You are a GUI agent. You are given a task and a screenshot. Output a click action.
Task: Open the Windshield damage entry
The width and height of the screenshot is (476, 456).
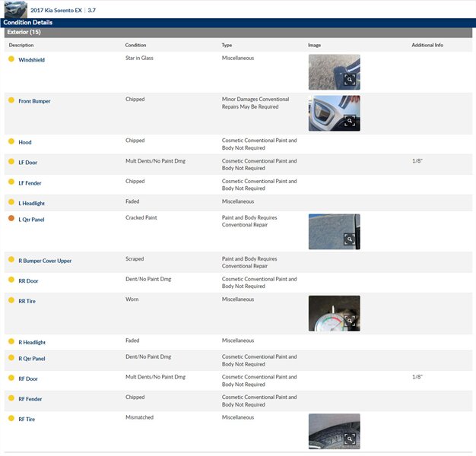[x=31, y=60]
